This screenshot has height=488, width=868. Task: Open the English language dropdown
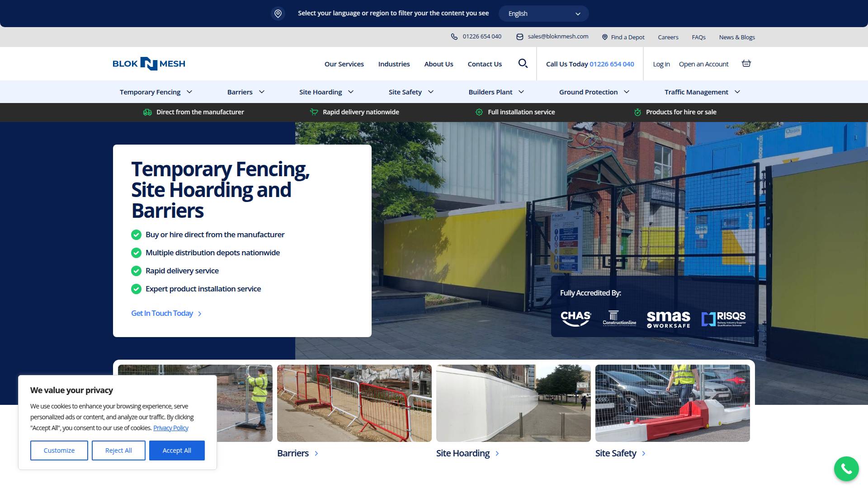click(x=543, y=13)
